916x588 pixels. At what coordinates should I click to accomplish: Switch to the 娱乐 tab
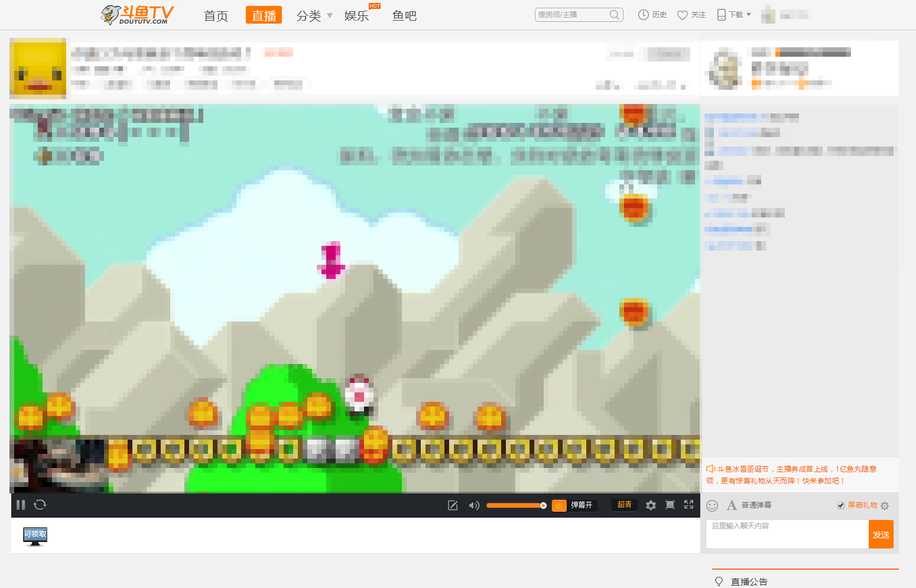pos(355,16)
